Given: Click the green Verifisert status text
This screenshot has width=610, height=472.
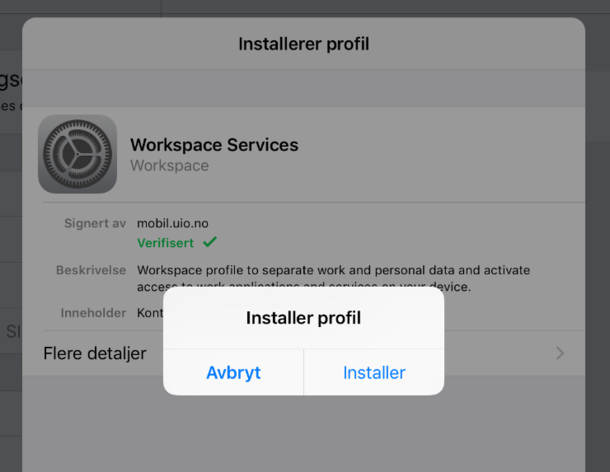Looking at the screenshot, I should [x=166, y=242].
